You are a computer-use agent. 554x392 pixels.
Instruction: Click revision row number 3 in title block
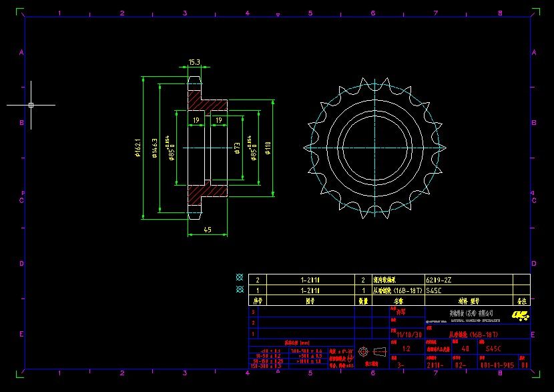(x=253, y=312)
